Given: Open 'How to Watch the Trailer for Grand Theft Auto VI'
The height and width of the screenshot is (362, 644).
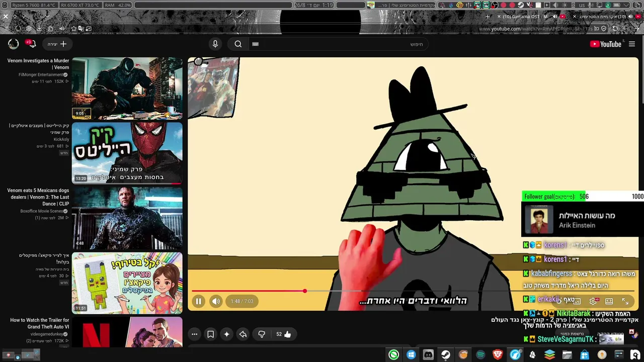Looking at the screenshot, I should [40, 323].
